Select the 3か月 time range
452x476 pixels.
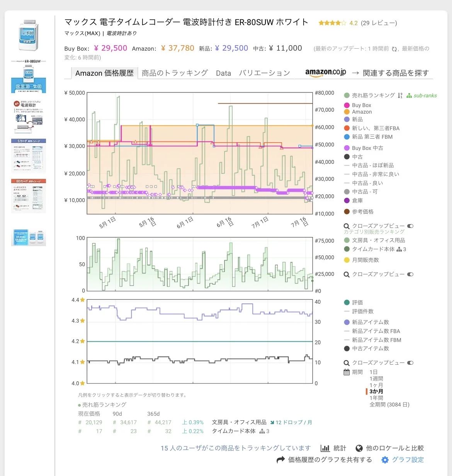tap(376, 391)
